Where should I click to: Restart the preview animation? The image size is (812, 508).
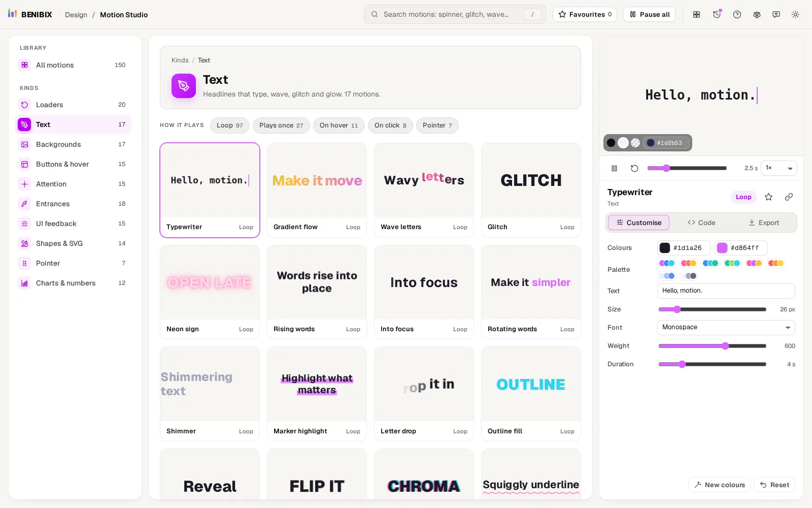[634, 168]
